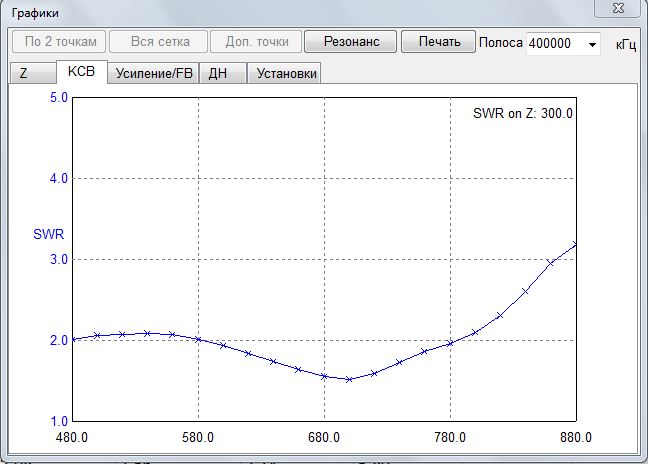Click the 4.0 value on SWR axis
648x464 pixels.
tap(59, 178)
